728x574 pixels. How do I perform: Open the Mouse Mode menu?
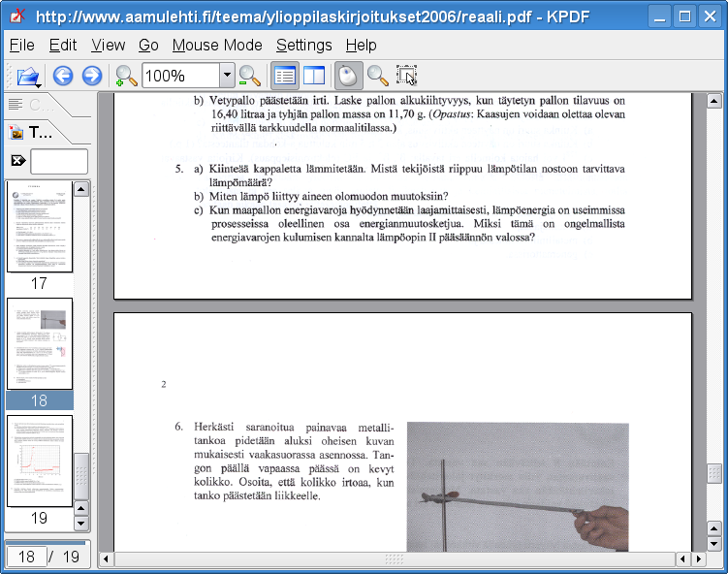[217, 46]
